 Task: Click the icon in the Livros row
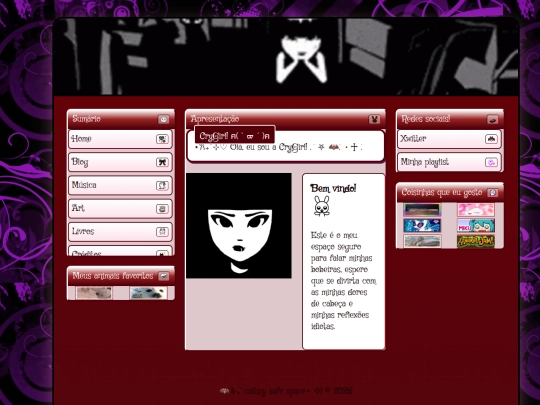click(x=162, y=232)
